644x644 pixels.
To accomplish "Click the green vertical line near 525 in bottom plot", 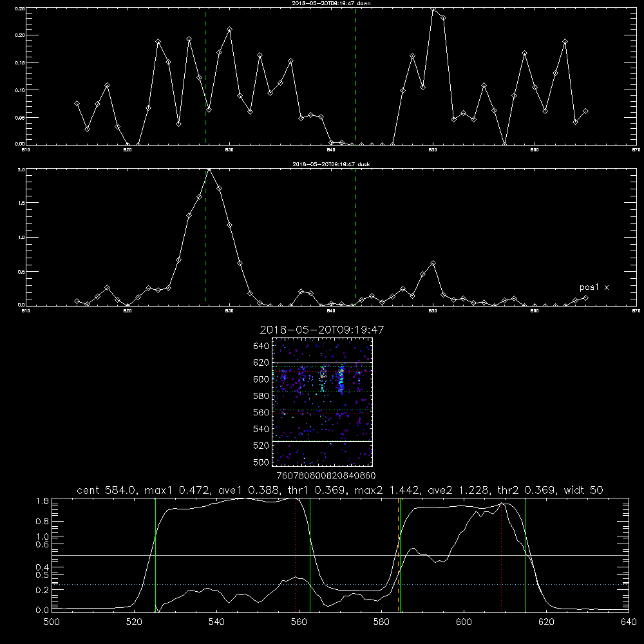I will click(155, 554).
